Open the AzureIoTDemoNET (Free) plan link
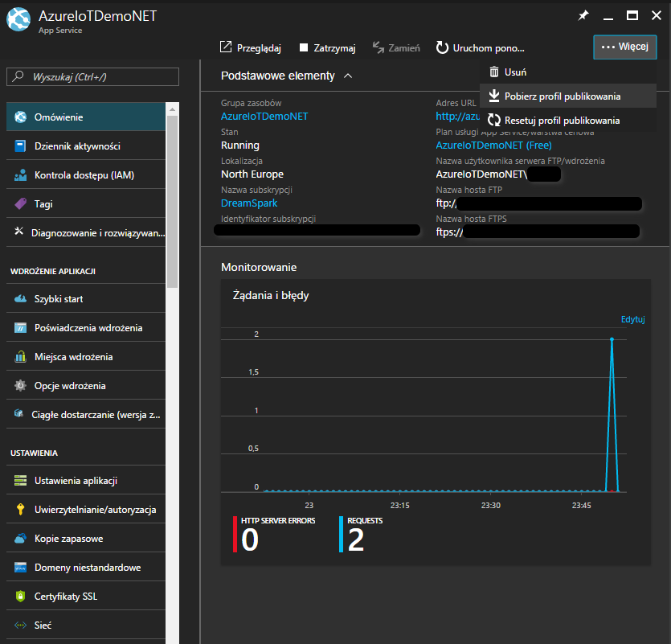This screenshot has height=644, width=671. [494, 146]
